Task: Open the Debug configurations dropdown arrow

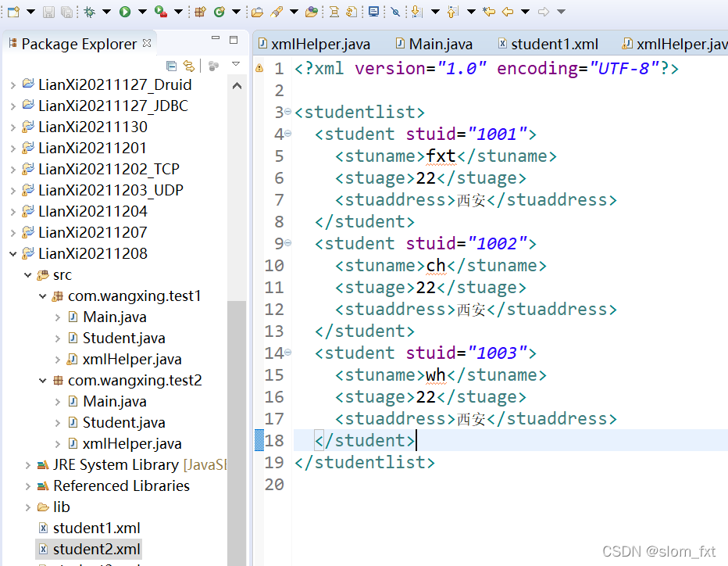Action: (106, 12)
